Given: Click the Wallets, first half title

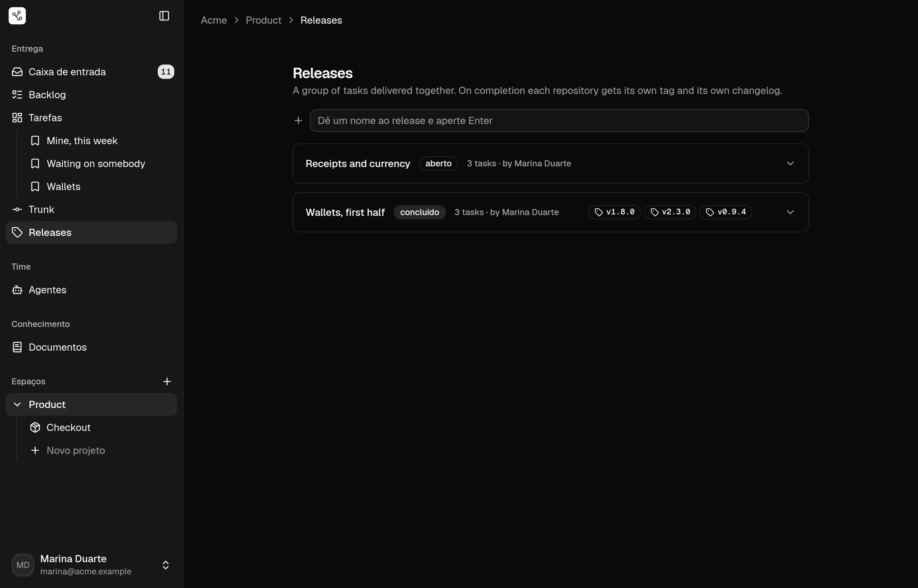Looking at the screenshot, I should coord(345,212).
